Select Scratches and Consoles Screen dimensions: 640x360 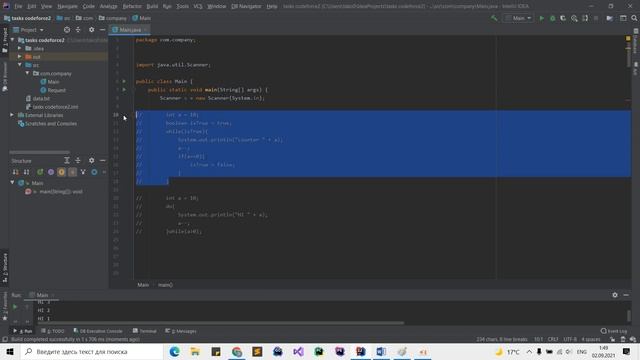tap(47, 123)
